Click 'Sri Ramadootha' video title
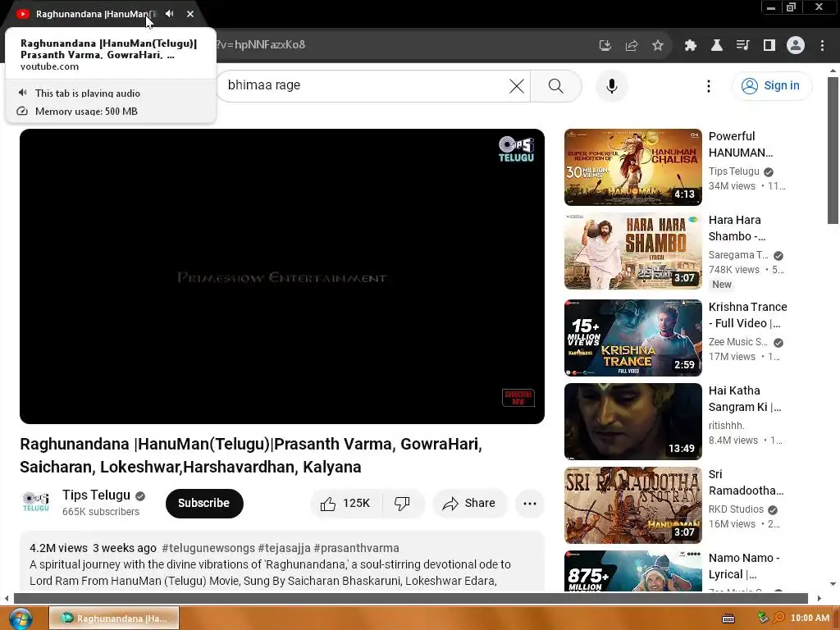The image size is (840, 630). [x=746, y=482]
